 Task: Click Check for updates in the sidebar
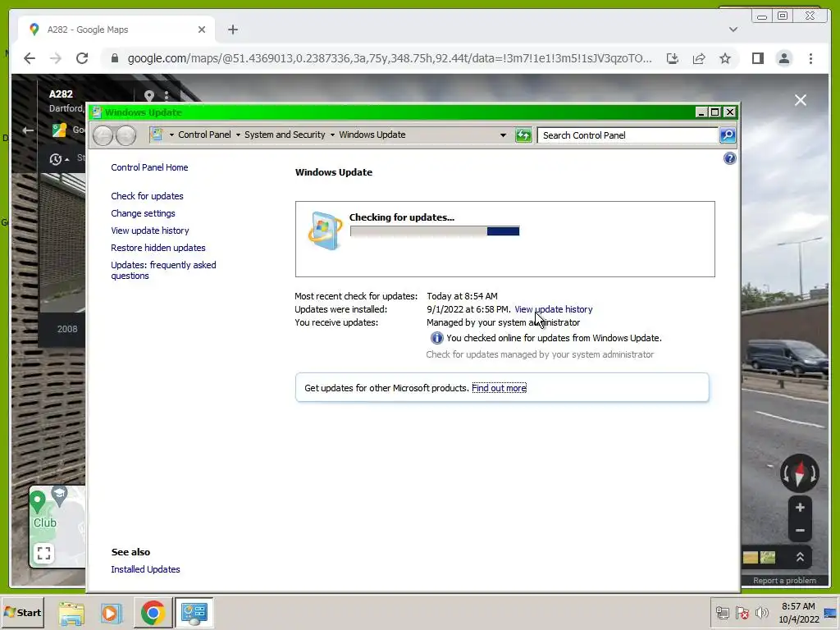click(x=147, y=196)
